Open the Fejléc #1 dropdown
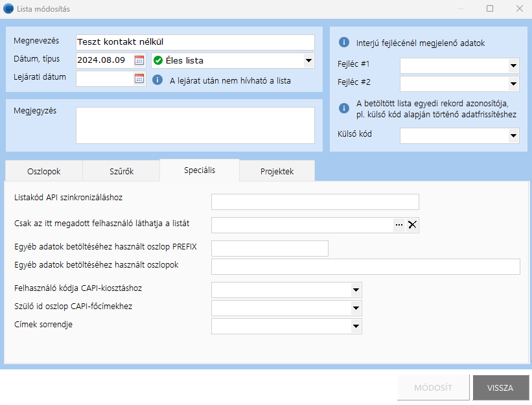 [x=513, y=66]
